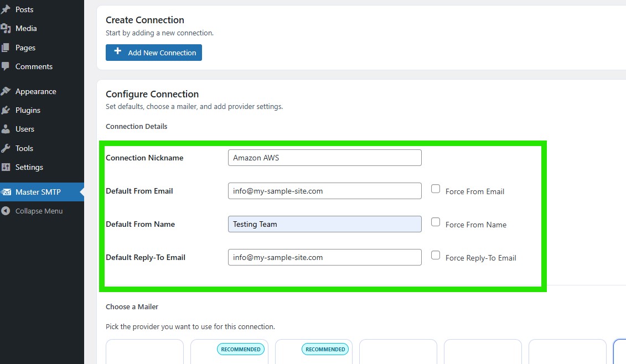Click the Media library icon

pyautogui.click(x=6, y=28)
